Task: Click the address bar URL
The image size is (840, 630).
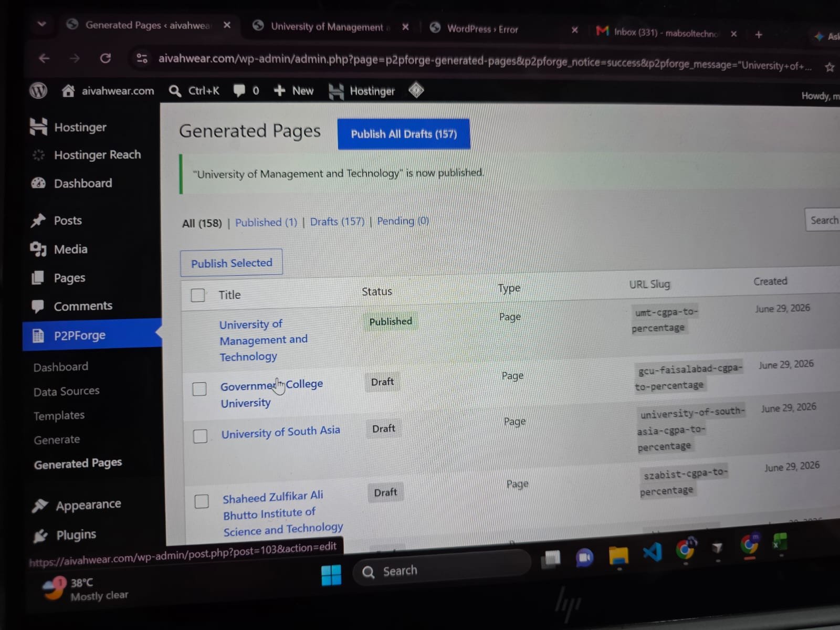Action: pos(484,62)
